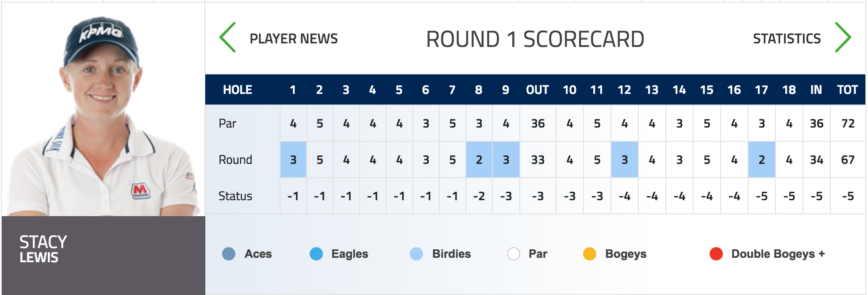
Task: Click the birdie score on hole 12
Action: 624,159
